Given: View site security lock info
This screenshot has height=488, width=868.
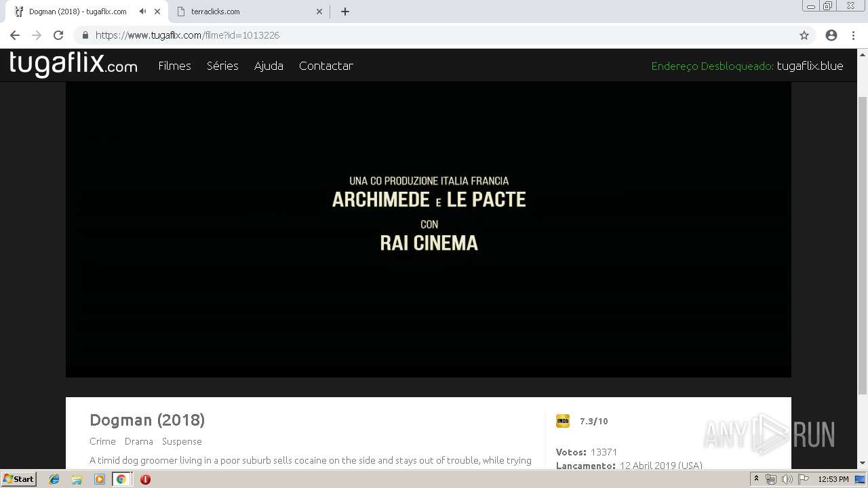Looking at the screenshot, I should (85, 35).
